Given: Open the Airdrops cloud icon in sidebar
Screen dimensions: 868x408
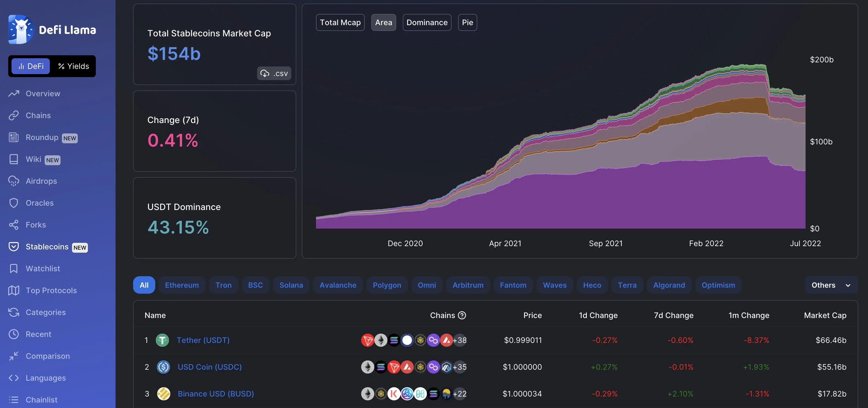Looking at the screenshot, I should tap(13, 181).
